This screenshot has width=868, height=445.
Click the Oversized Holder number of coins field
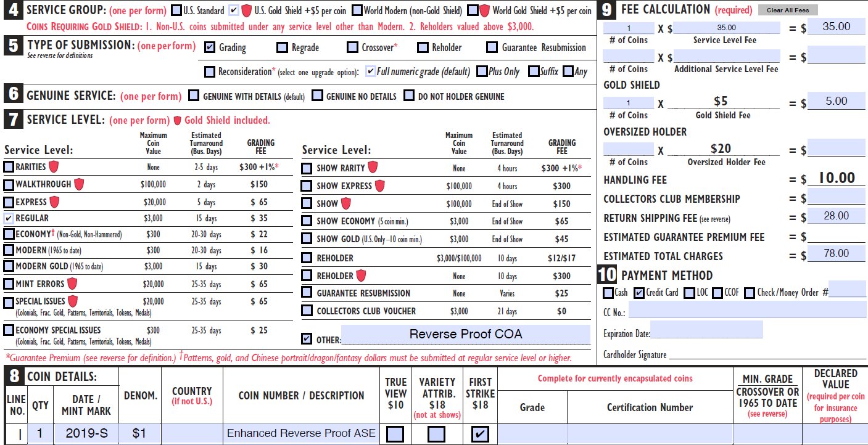629,149
